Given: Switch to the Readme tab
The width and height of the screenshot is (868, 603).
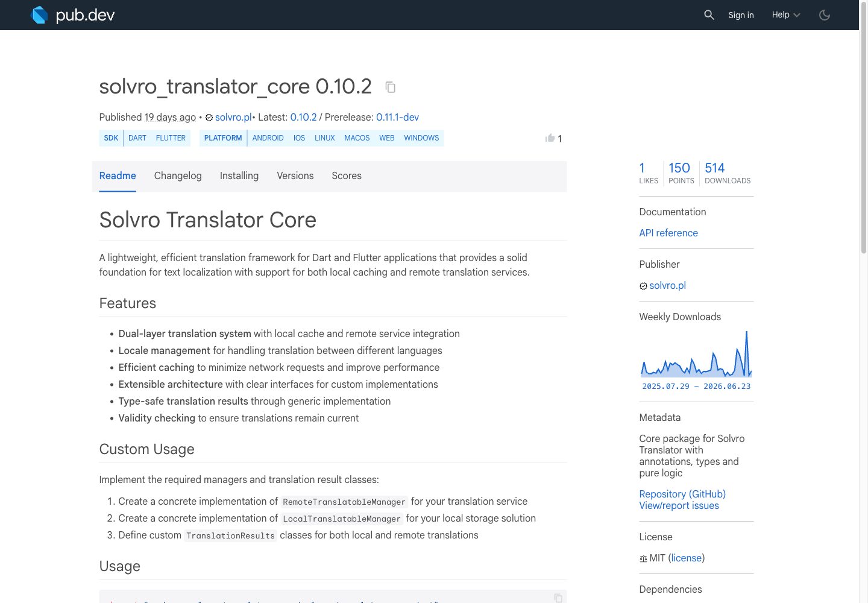Looking at the screenshot, I should click(118, 176).
